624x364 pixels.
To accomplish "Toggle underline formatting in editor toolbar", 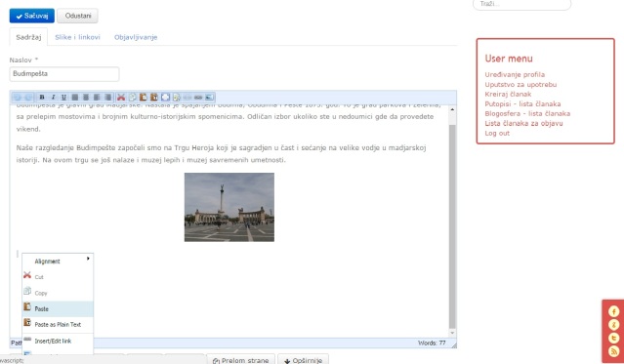I will tap(63, 97).
